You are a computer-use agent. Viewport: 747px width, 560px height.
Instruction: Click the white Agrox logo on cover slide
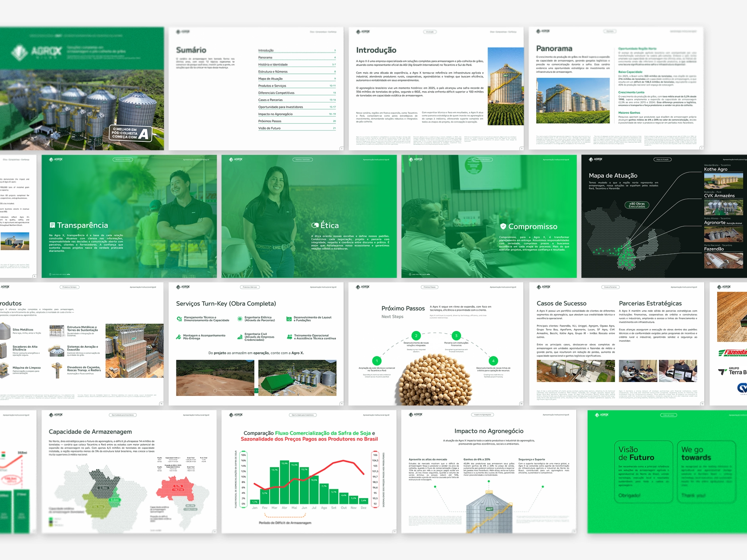(x=36, y=52)
